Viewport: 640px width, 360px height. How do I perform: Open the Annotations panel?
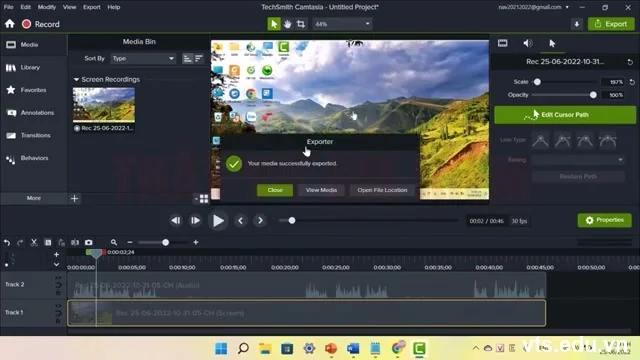click(x=30, y=113)
